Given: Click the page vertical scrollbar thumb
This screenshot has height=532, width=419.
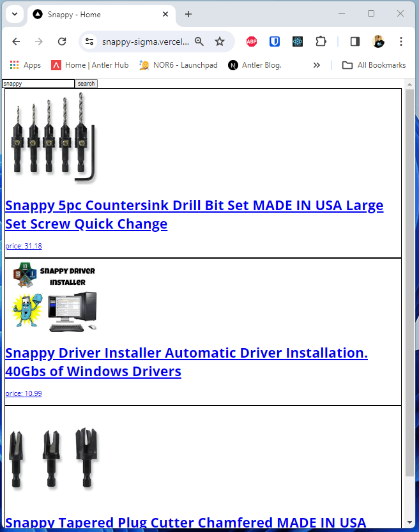Looking at the screenshot, I should (409, 283).
